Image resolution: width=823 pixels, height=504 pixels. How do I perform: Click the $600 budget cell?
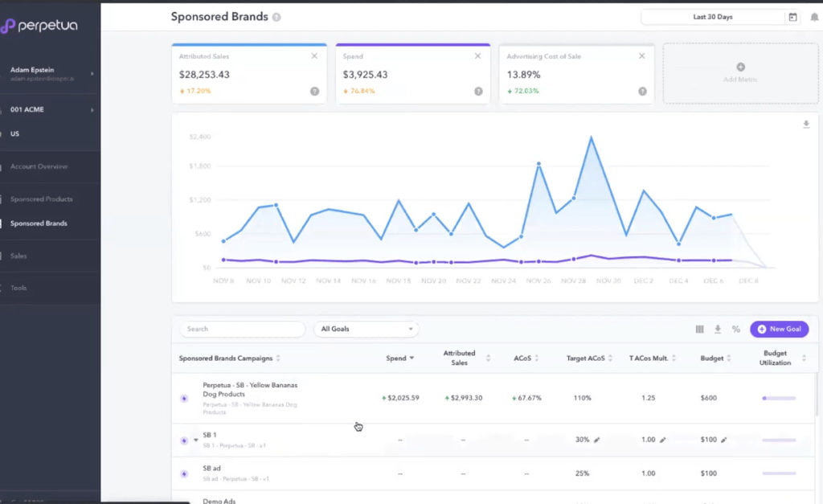[709, 398]
